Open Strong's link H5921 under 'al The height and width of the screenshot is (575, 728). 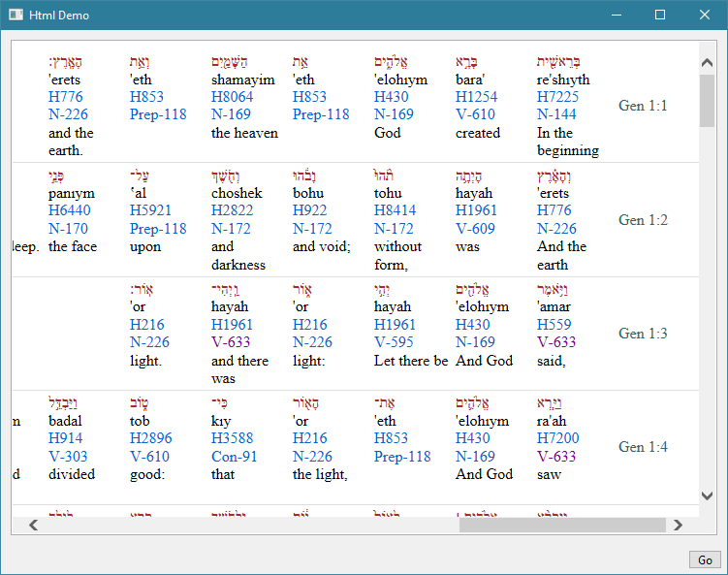tap(150, 210)
